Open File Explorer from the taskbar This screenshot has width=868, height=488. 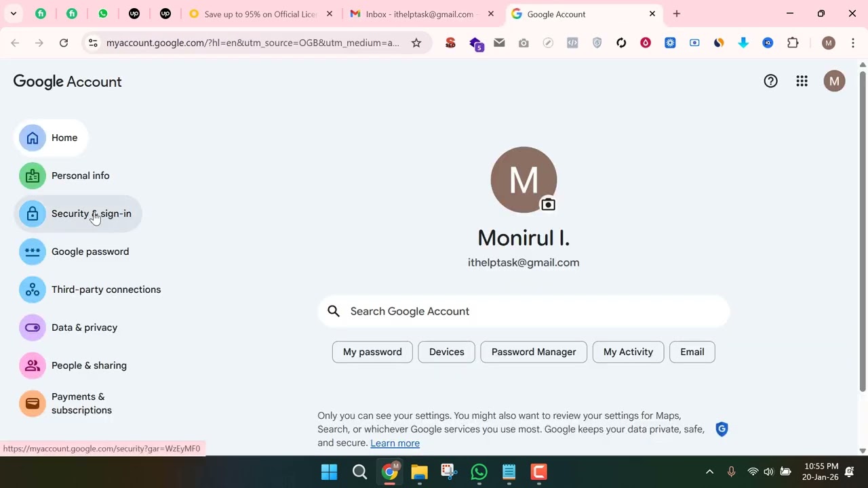pos(419,472)
